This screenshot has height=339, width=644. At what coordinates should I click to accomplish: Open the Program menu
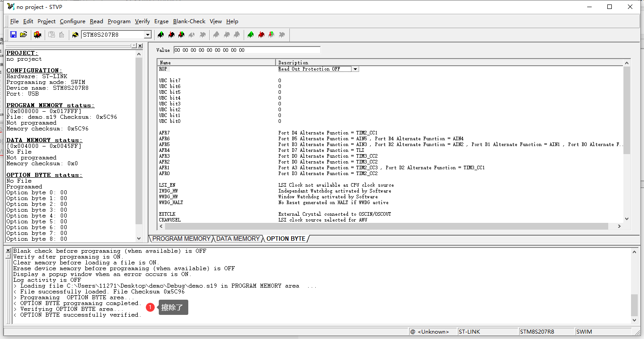(119, 21)
